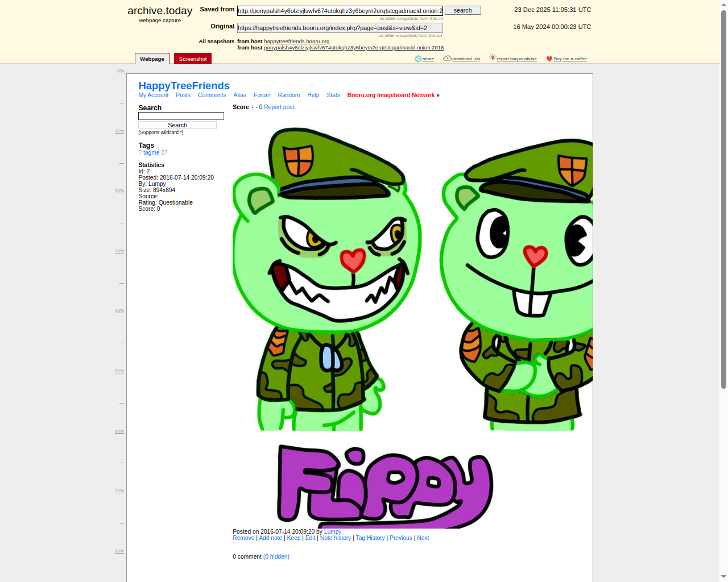The width and height of the screenshot is (728, 582).
Task: Click the question mark beside tagme
Action: (140, 153)
